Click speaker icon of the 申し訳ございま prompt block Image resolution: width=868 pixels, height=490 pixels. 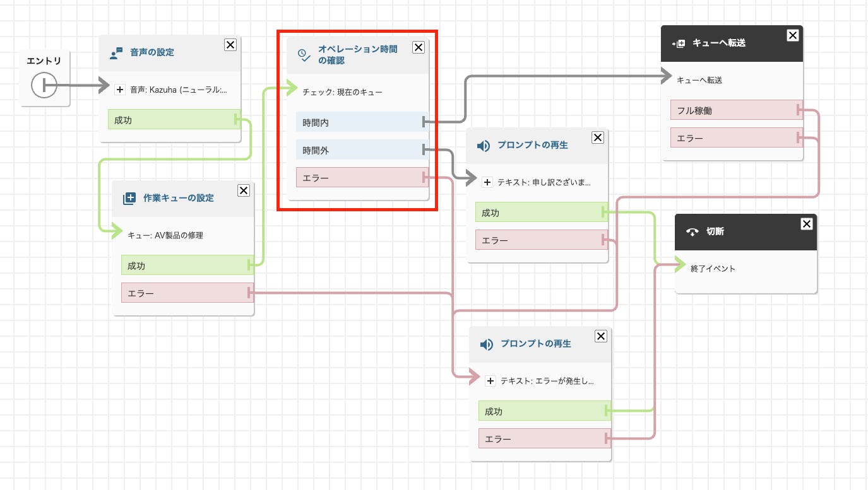pyautogui.click(x=484, y=146)
